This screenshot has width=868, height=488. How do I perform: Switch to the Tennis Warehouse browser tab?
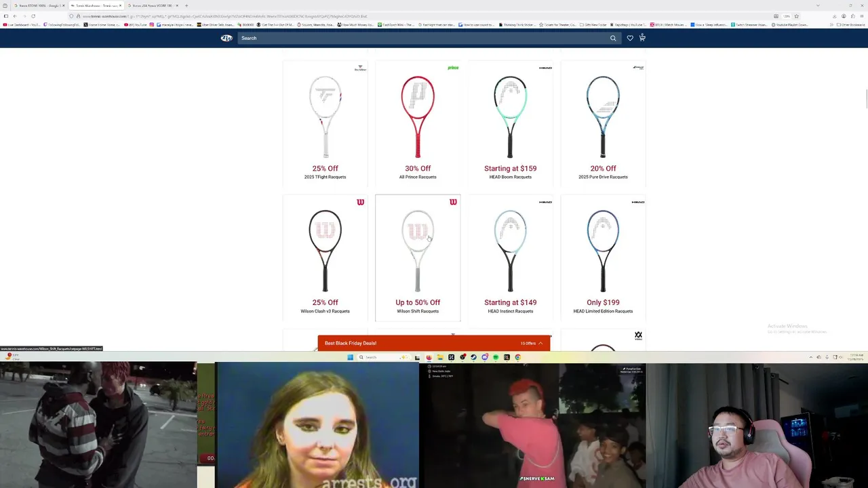(95, 5)
